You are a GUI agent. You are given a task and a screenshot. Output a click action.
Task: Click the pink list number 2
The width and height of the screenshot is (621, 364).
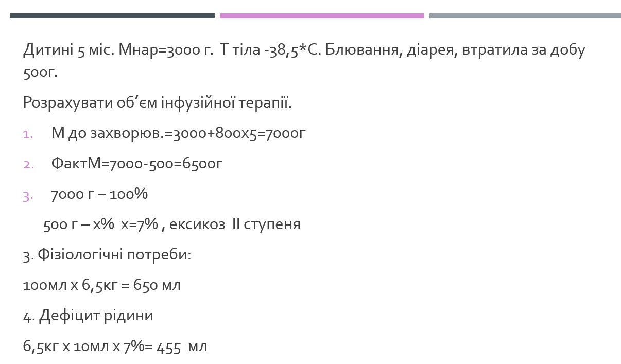tap(28, 165)
